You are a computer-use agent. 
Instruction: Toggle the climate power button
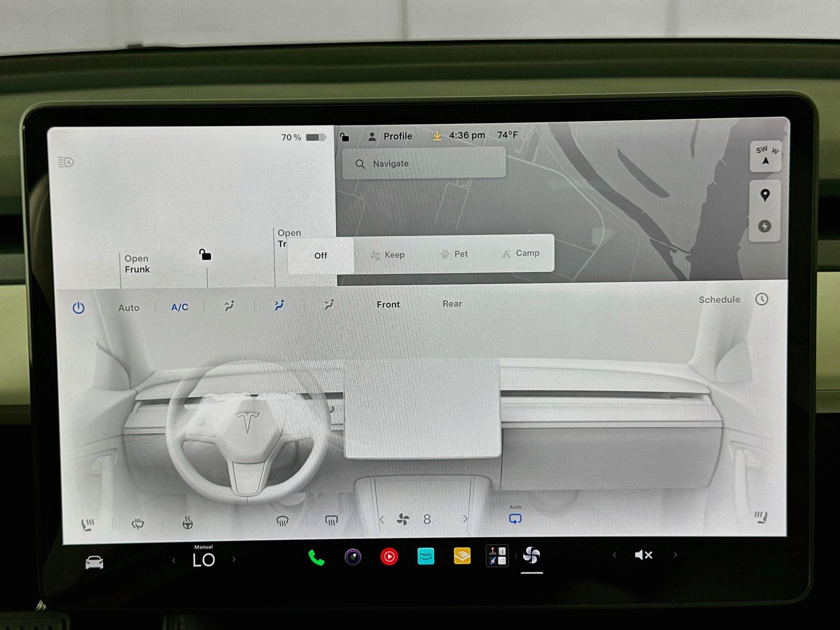click(x=78, y=308)
